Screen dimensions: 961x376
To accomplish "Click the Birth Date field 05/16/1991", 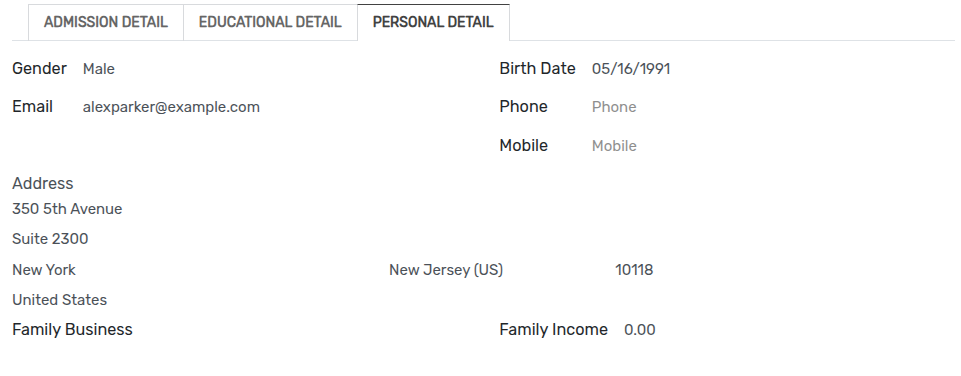I will click(631, 69).
